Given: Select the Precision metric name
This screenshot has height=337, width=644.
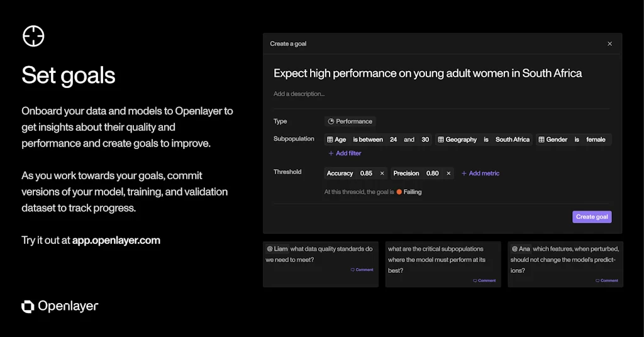Looking at the screenshot, I should [x=406, y=174].
